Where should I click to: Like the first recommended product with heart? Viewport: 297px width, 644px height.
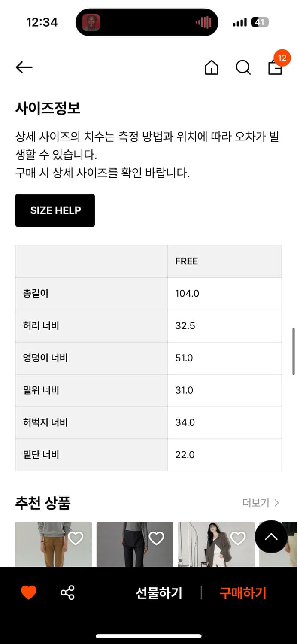coord(76,538)
